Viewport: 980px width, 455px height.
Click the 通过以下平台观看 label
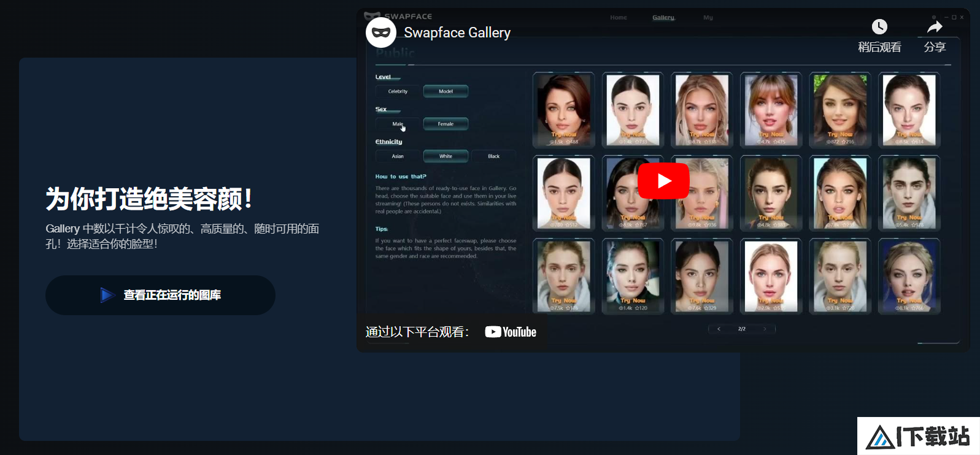pos(417,332)
